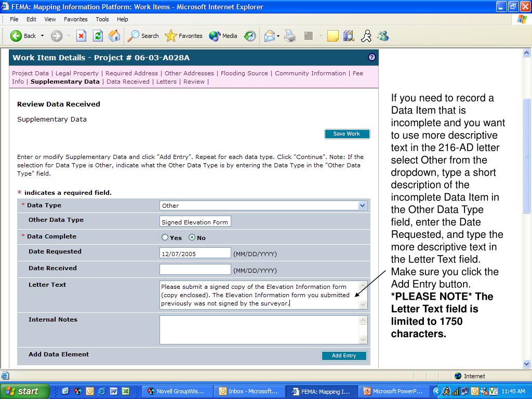The width and height of the screenshot is (532, 399).
Task: Click the Print icon in toolbar
Action: click(290, 36)
